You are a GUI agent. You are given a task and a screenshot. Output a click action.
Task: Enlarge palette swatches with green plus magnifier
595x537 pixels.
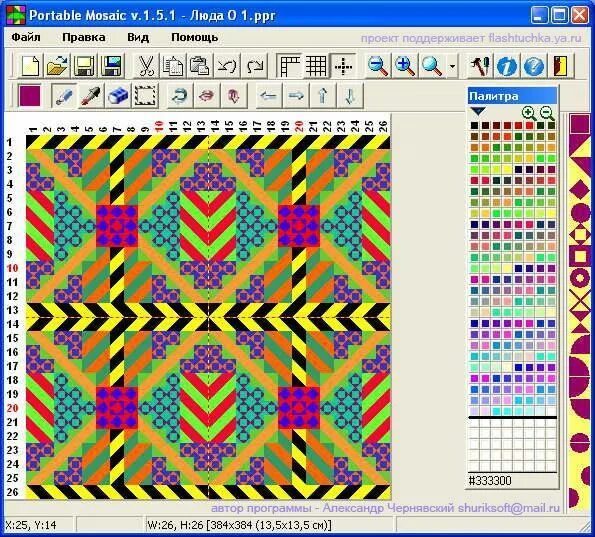point(529,113)
